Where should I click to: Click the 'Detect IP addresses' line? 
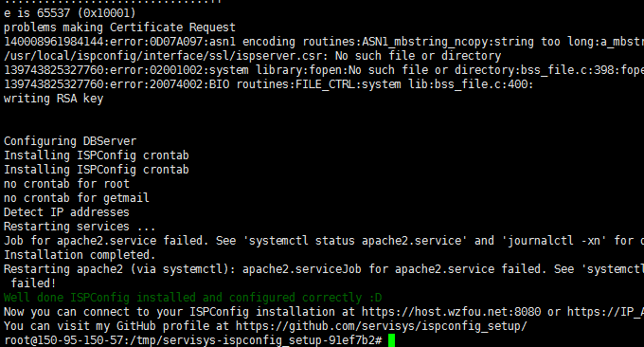coord(66,212)
